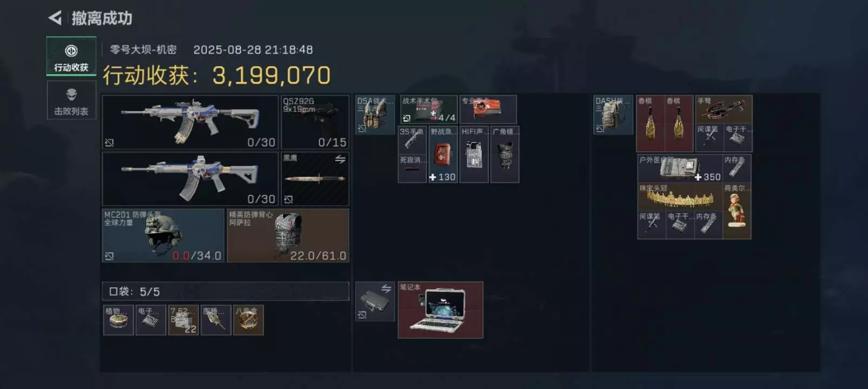Select the QSZ92G pistol slot
The height and width of the screenshot is (389, 868).
point(315,122)
